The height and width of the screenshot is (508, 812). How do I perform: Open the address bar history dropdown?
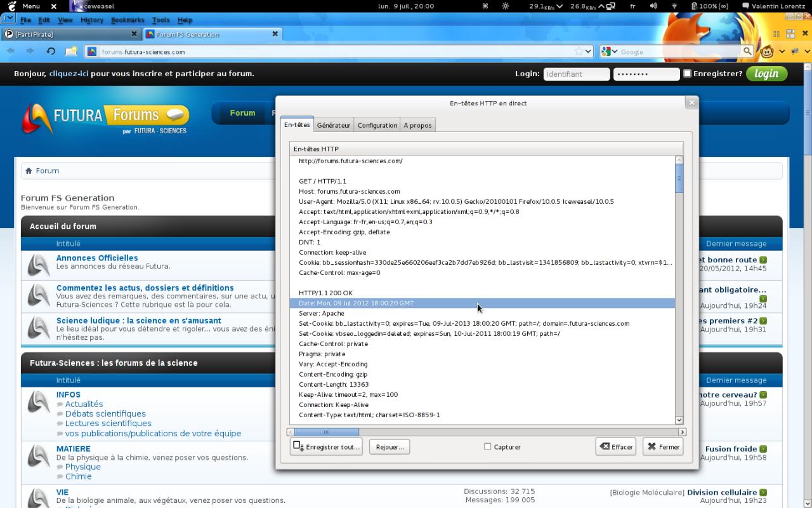[589, 51]
